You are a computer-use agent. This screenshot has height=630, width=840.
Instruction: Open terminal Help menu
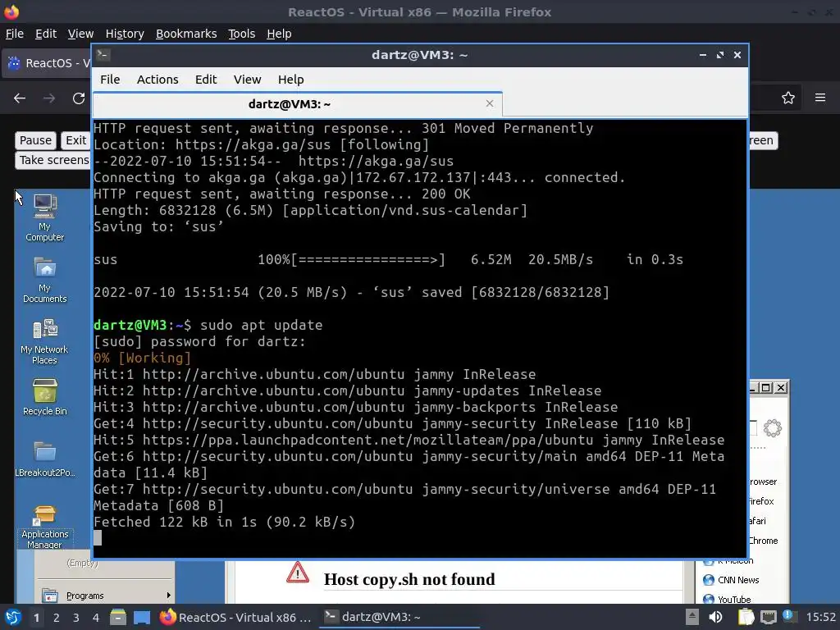coord(291,80)
